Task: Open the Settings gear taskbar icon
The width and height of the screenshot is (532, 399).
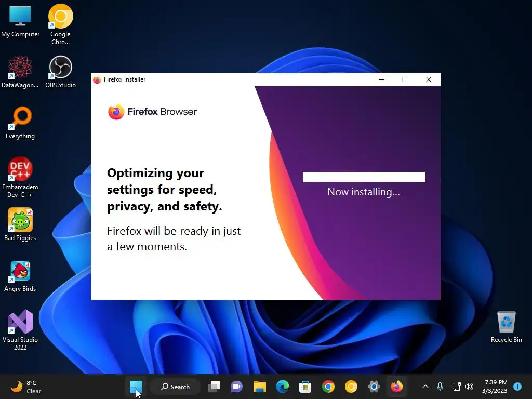Action: tap(374, 387)
